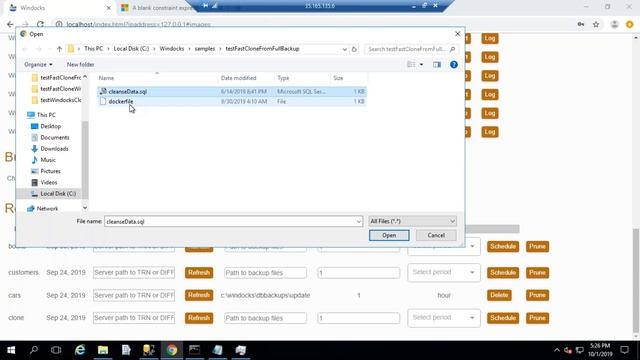Click the search testFastCloneFromFull box
This screenshot has width=640, height=360.
(x=411, y=49)
